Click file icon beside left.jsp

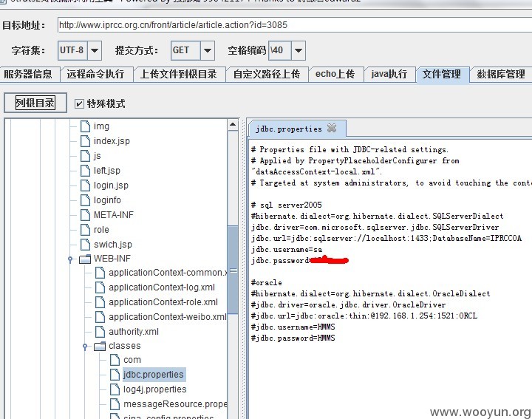point(85,170)
